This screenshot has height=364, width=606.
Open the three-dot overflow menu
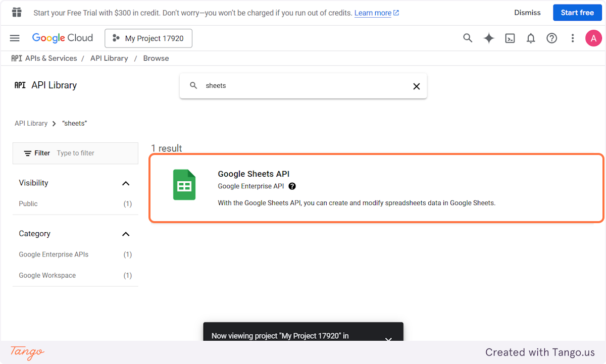pyautogui.click(x=572, y=38)
